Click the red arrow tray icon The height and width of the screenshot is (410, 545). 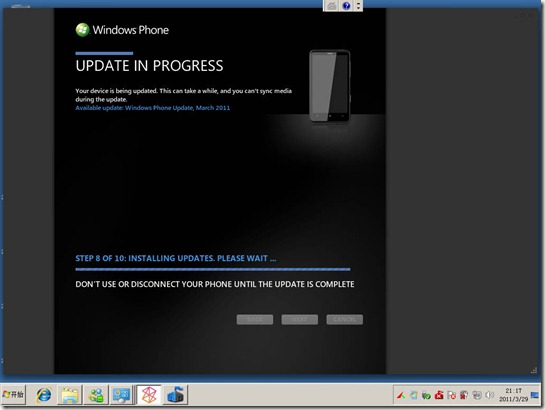tap(401, 395)
